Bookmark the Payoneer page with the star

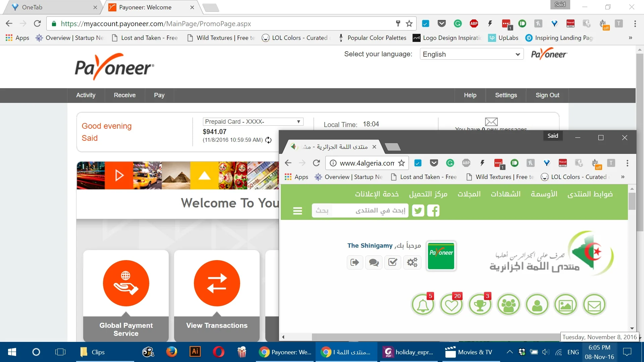pyautogui.click(x=409, y=23)
